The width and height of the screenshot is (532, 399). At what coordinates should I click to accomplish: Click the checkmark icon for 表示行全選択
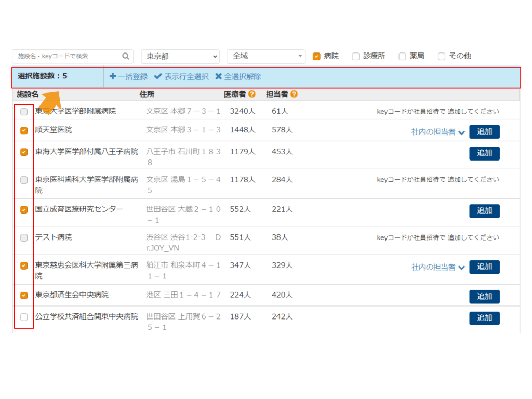click(x=158, y=76)
